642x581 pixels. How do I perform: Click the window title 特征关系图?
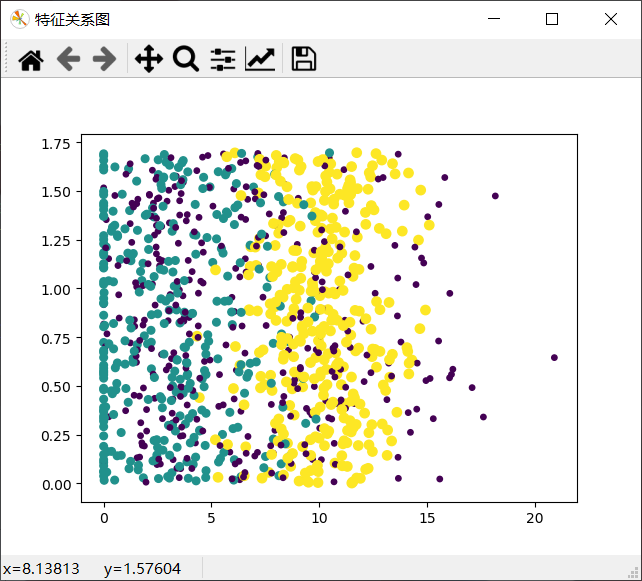72,20
